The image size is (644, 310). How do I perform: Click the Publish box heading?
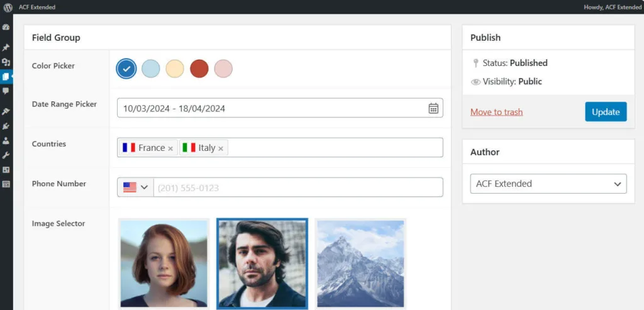486,38
